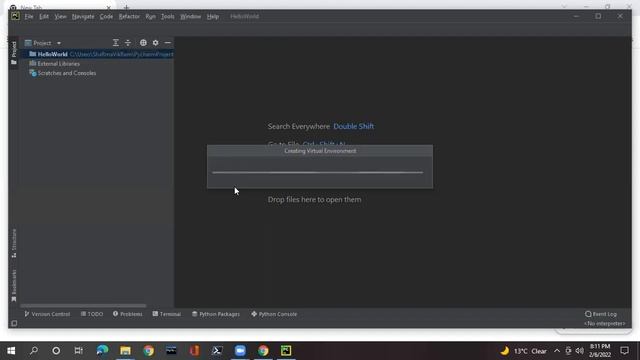Open Windows Start menu
The width and height of the screenshot is (640, 360).
click(x=11, y=351)
